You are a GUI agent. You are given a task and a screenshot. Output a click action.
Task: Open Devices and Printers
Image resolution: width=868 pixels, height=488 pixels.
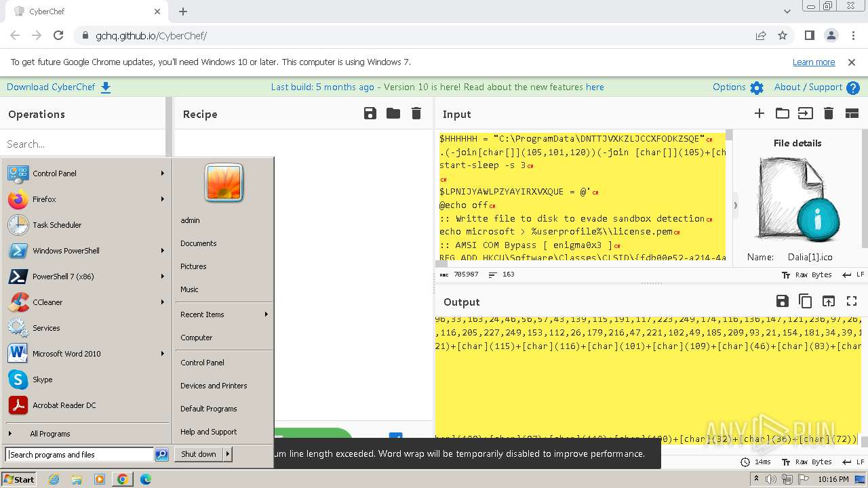[214, 386]
